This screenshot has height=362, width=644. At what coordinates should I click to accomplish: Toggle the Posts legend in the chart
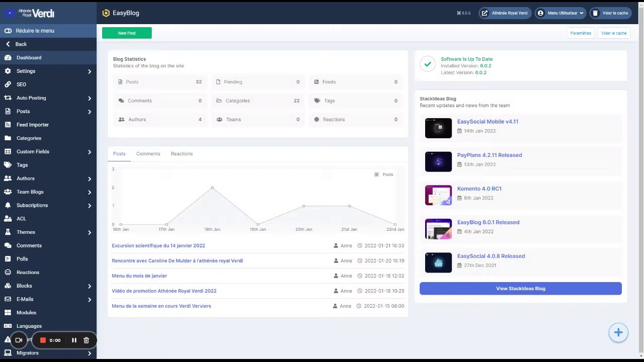(x=383, y=174)
